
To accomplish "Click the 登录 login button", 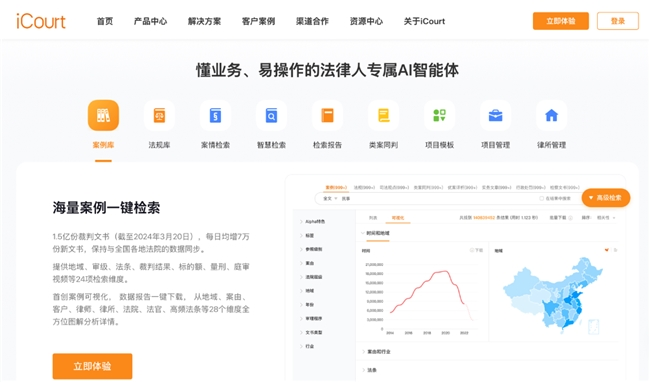I will point(618,21).
